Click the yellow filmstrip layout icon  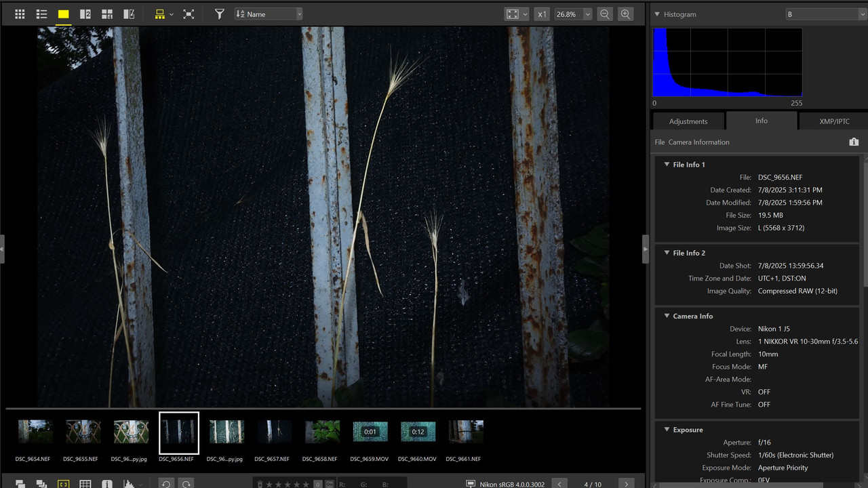pos(160,14)
